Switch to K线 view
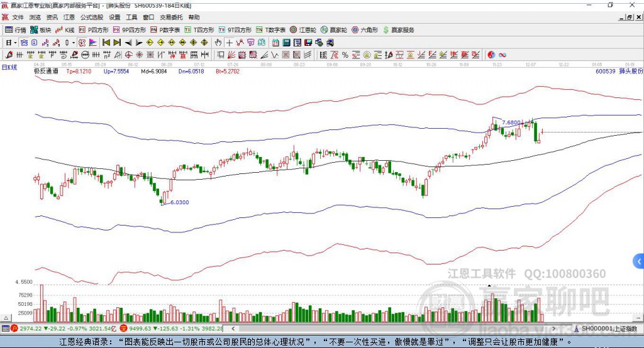The image size is (644, 348). 65,30
